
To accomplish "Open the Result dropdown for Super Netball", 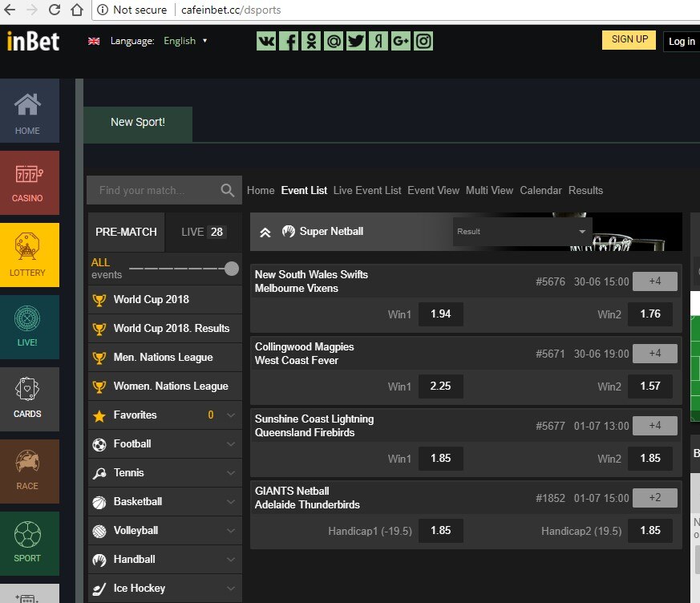I will click(521, 231).
